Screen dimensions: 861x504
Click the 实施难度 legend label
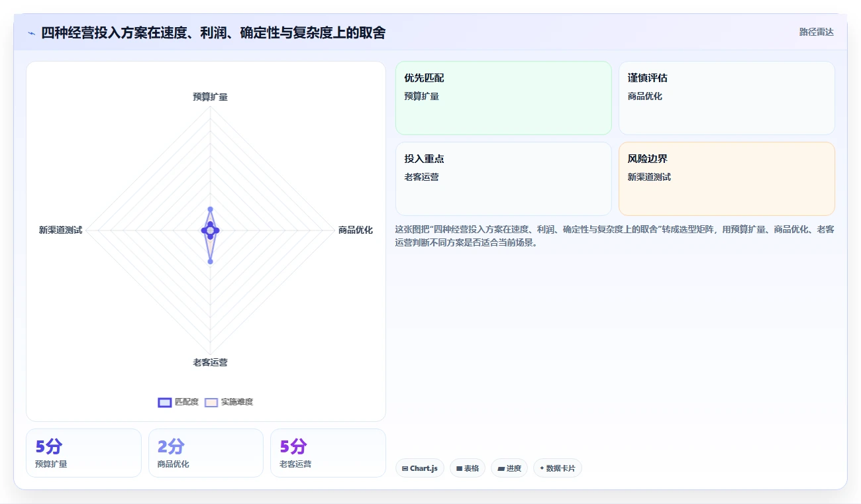coord(237,402)
